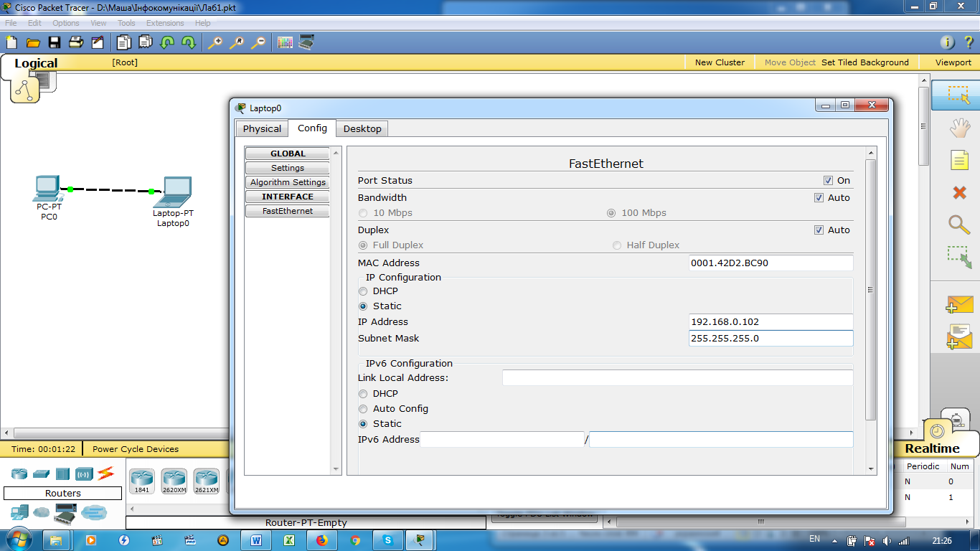
Task: Select the Connections lightning bolt icon
Action: tap(106, 474)
